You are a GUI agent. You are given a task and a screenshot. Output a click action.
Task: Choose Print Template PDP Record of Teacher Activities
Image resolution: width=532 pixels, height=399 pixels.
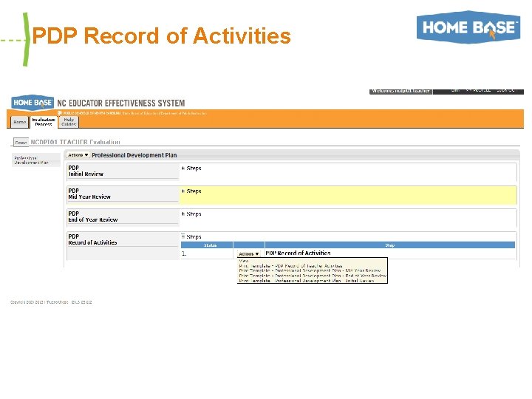pyautogui.click(x=291, y=266)
